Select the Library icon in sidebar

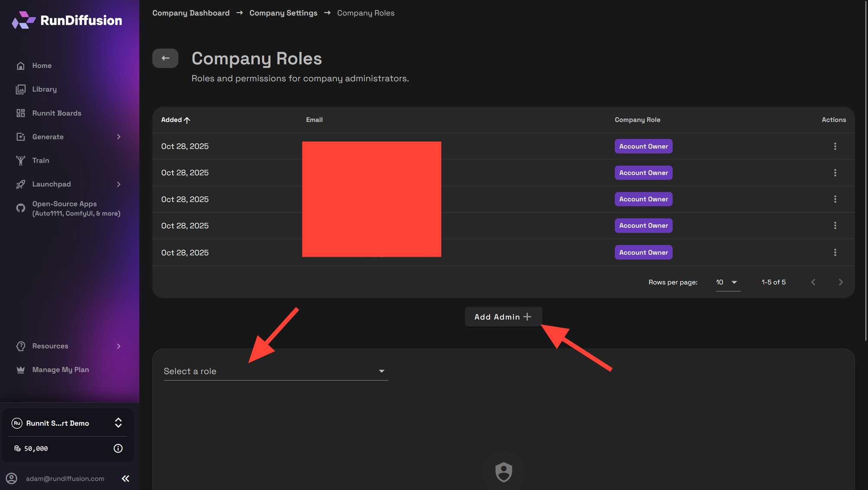[x=20, y=89]
